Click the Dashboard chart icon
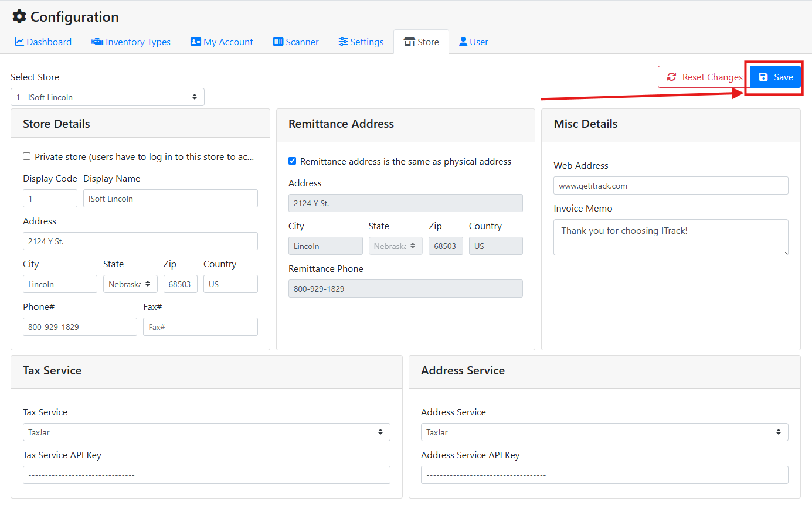Screen dimensions: 812x508 tap(19, 42)
